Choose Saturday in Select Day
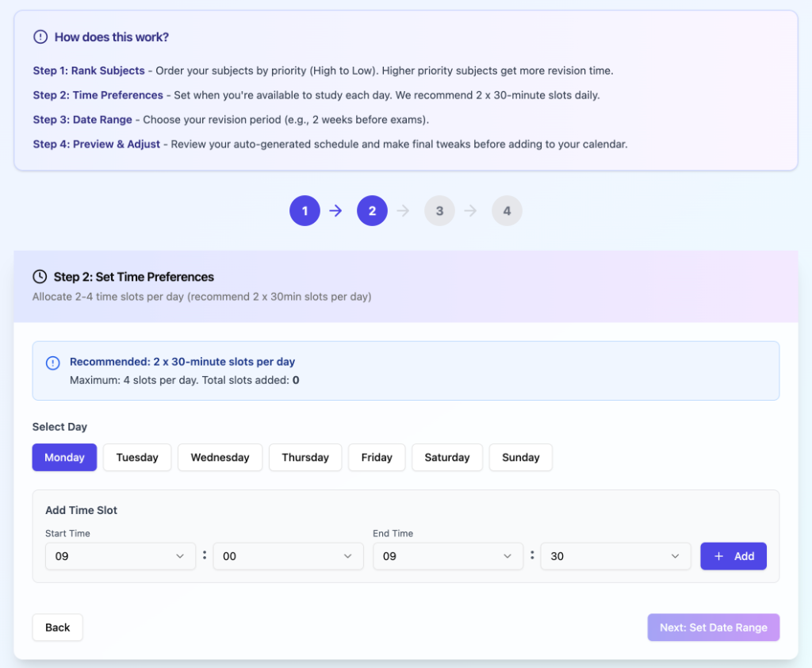This screenshot has width=812, height=668. click(x=447, y=457)
